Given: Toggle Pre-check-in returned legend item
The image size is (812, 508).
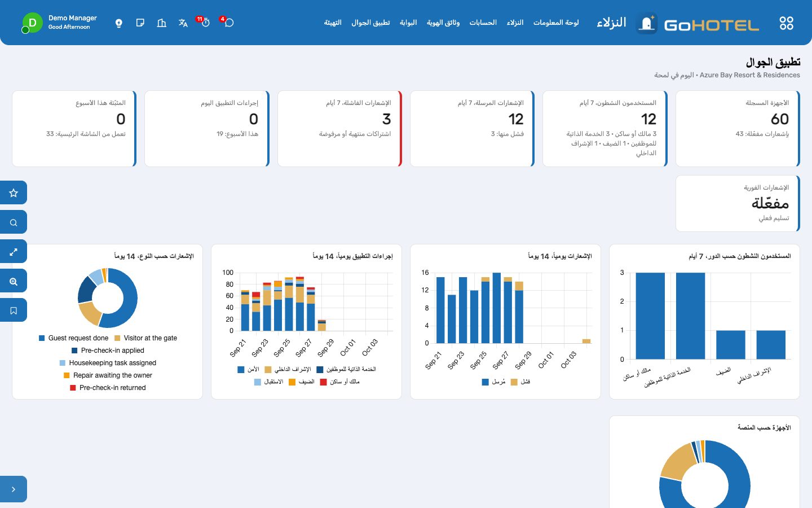Looking at the screenshot, I should tap(108, 388).
